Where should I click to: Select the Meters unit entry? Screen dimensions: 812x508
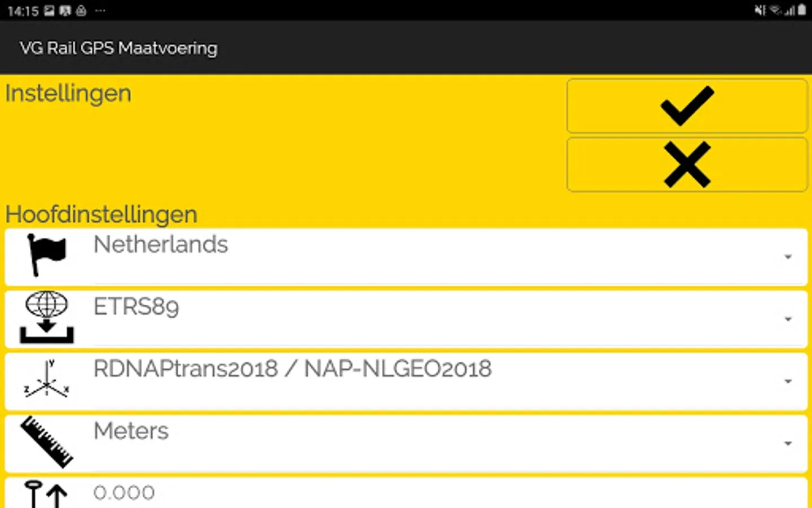[131, 431]
